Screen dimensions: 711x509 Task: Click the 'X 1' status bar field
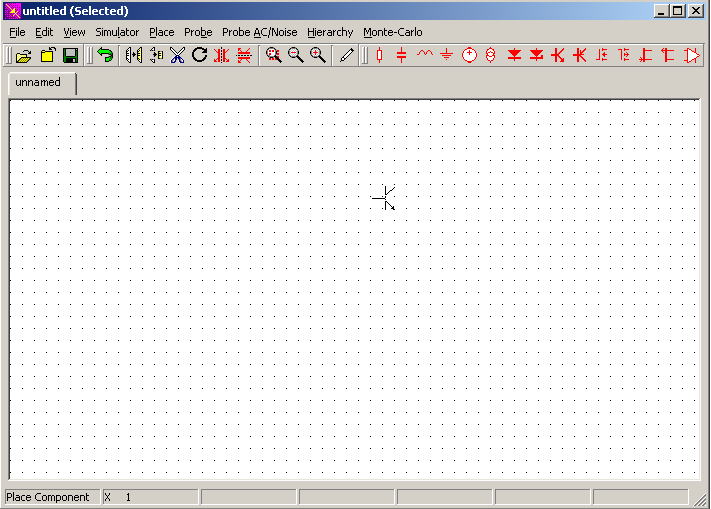[x=151, y=497]
